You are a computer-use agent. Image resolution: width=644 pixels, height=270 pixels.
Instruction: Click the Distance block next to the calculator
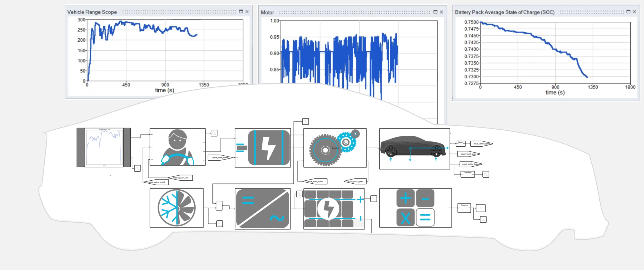[x=464, y=208]
